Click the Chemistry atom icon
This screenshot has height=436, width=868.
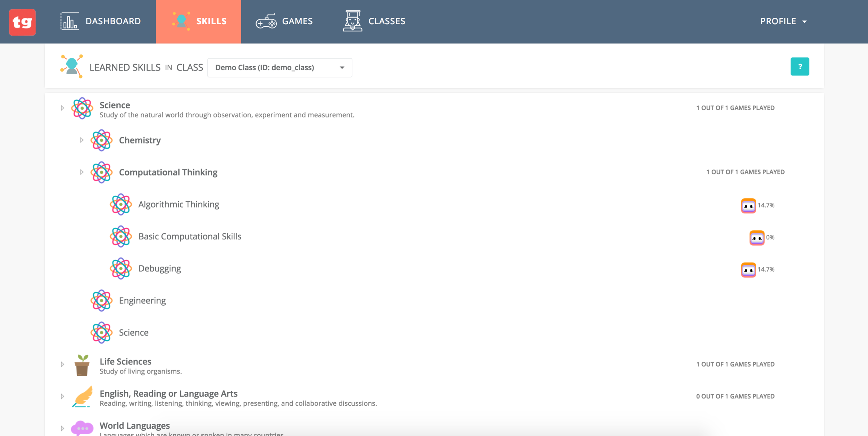click(101, 140)
